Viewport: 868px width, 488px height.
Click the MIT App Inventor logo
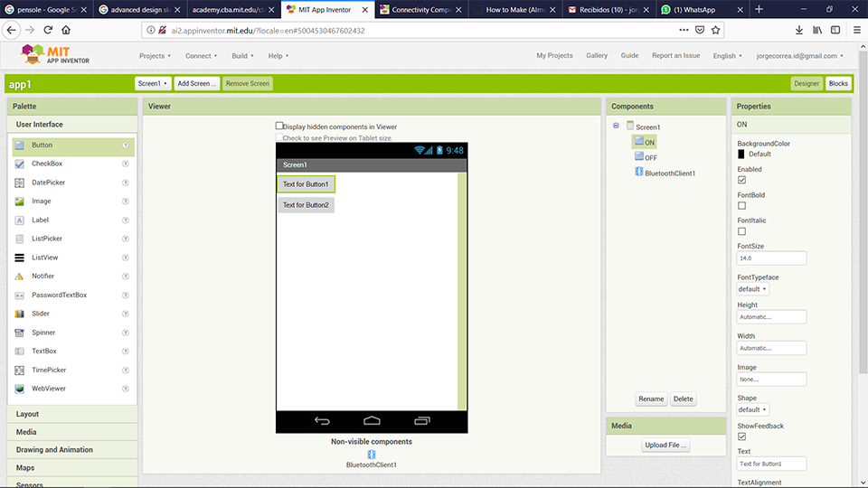click(x=55, y=55)
